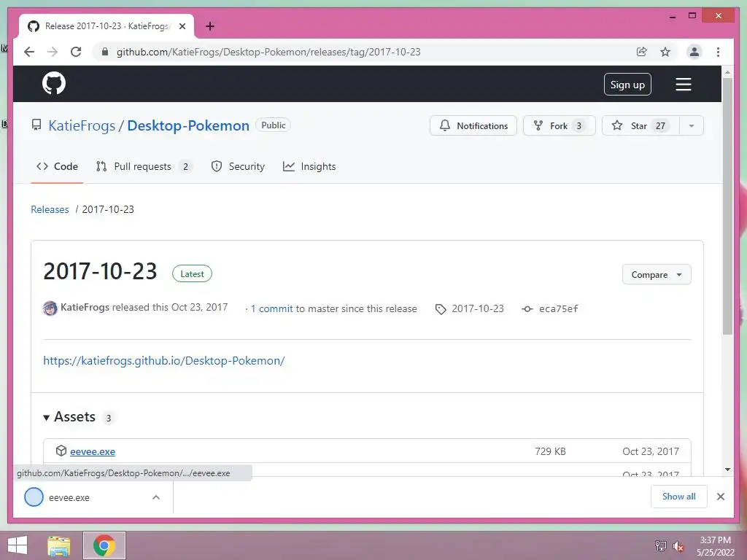Open the Pull requests tab
This screenshot has height=560, width=747.
click(142, 166)
